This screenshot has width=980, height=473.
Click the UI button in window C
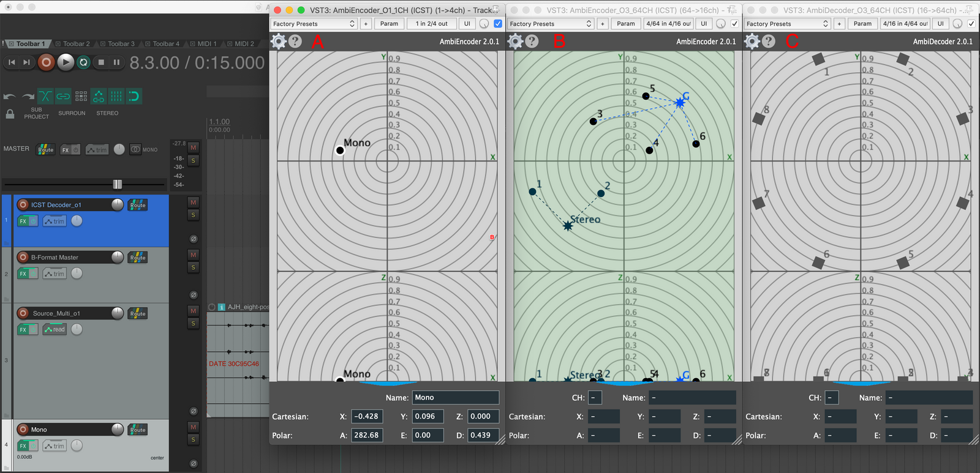click(940, 23)
